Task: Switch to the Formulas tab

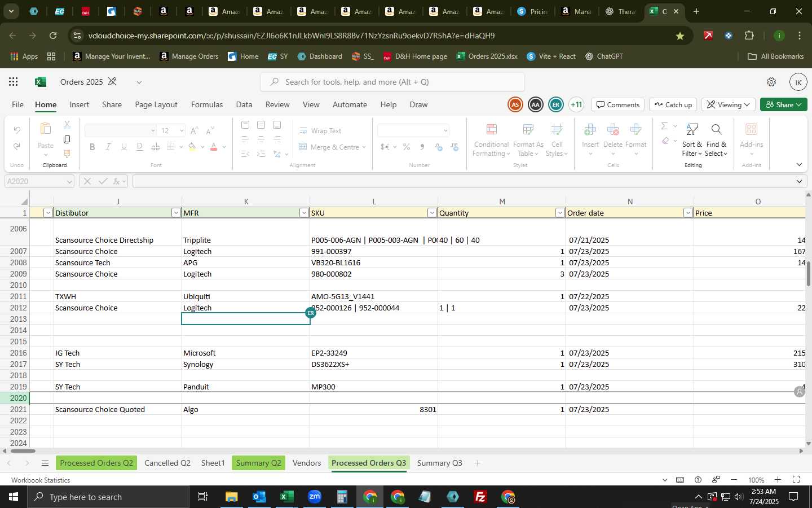Action: click(207, 104)
